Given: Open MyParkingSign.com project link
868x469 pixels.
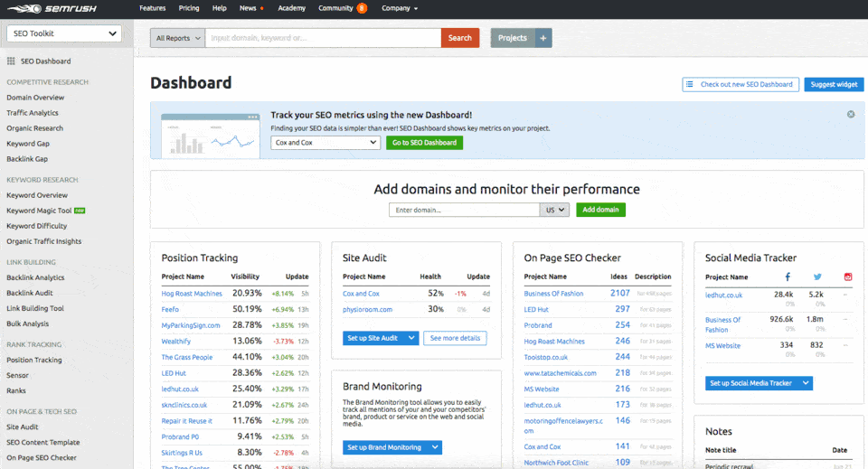Looking at the screenshot, I should point(191,325).
